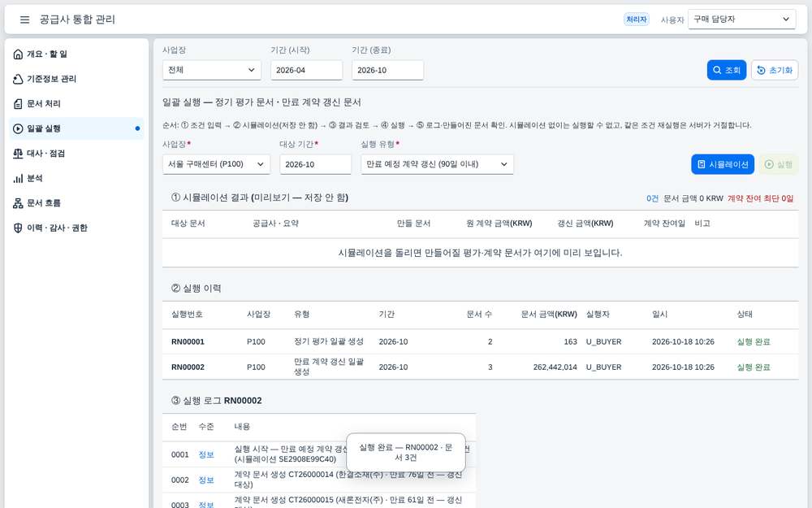Click 0건 count link in simulation summary
This screenshot has width=812, height=508.
tap(653, 198)
